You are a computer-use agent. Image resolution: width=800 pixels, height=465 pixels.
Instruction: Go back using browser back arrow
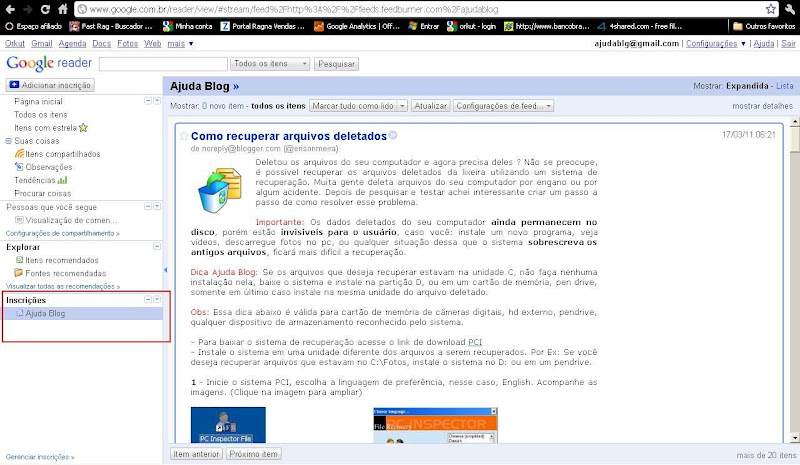[x=10, y=9]
